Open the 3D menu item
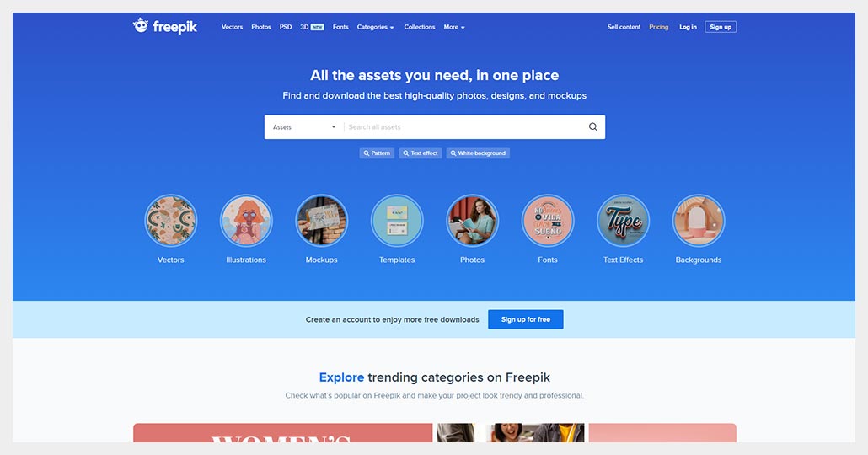 [312, 27]
